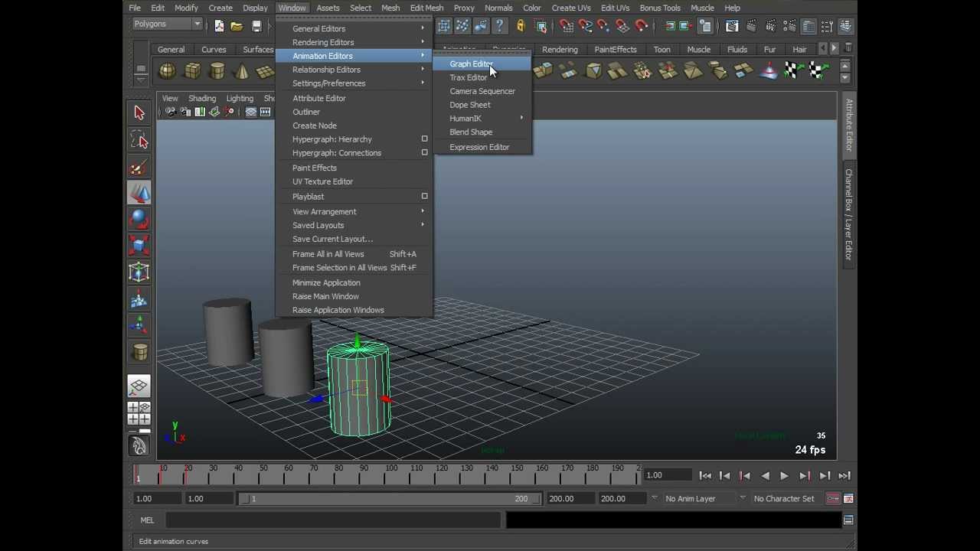
Task: Toggle the panel grid display icon
Action: click(x=251, y=112)
